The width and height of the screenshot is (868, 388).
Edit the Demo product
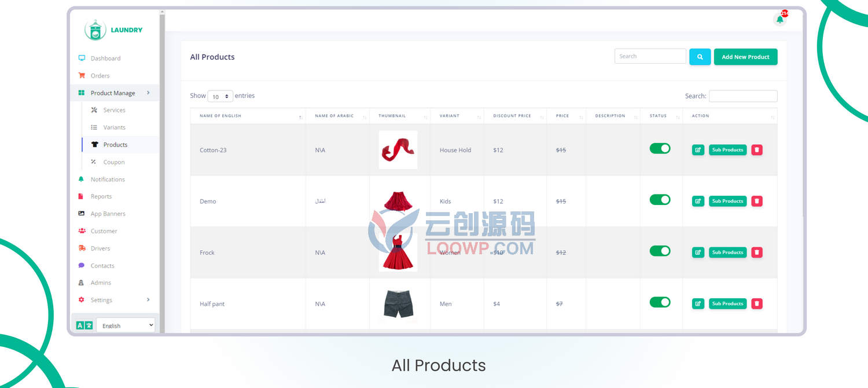pyautogui.click(x=698, y=201)
